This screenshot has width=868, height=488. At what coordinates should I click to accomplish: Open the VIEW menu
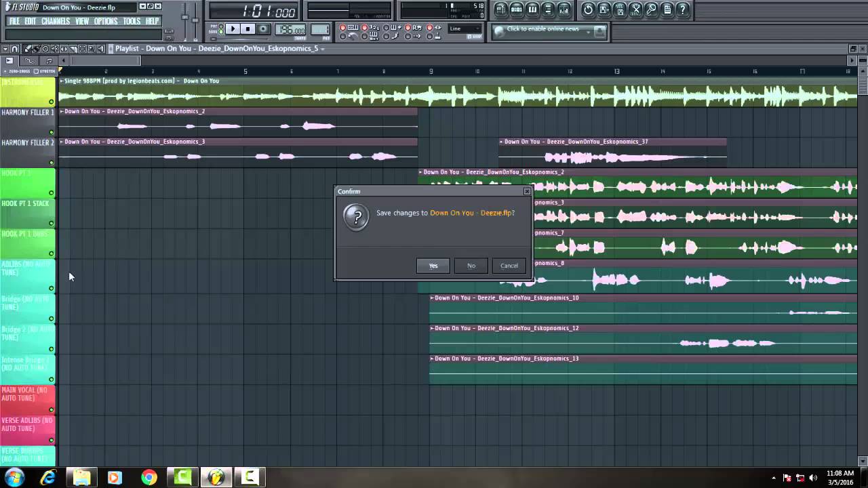click(82, 21)
